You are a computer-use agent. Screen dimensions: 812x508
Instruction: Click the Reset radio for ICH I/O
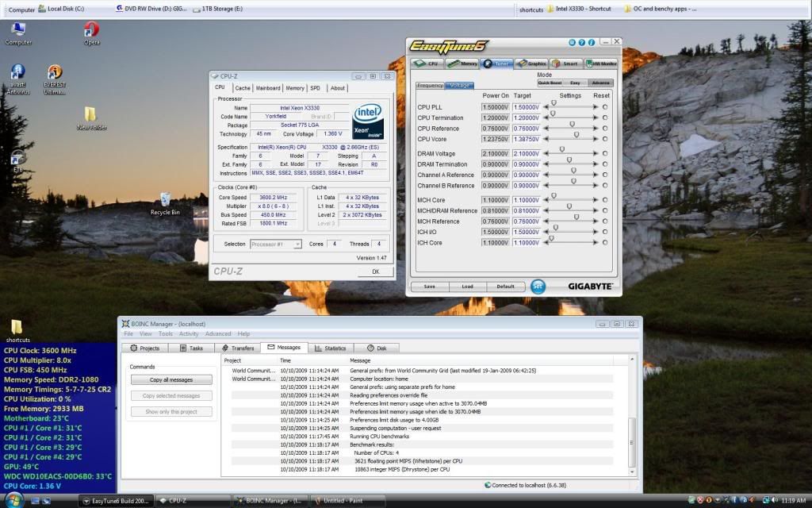pos(605,232)
